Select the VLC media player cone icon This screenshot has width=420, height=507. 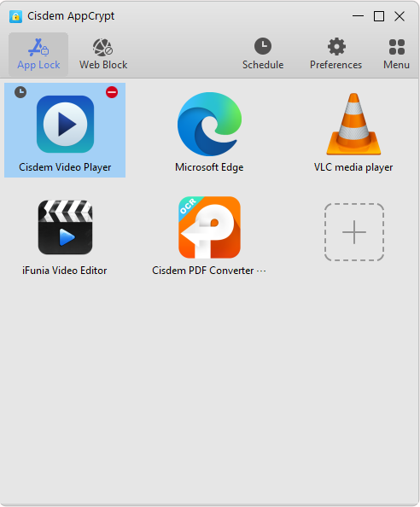coord(353,124)
